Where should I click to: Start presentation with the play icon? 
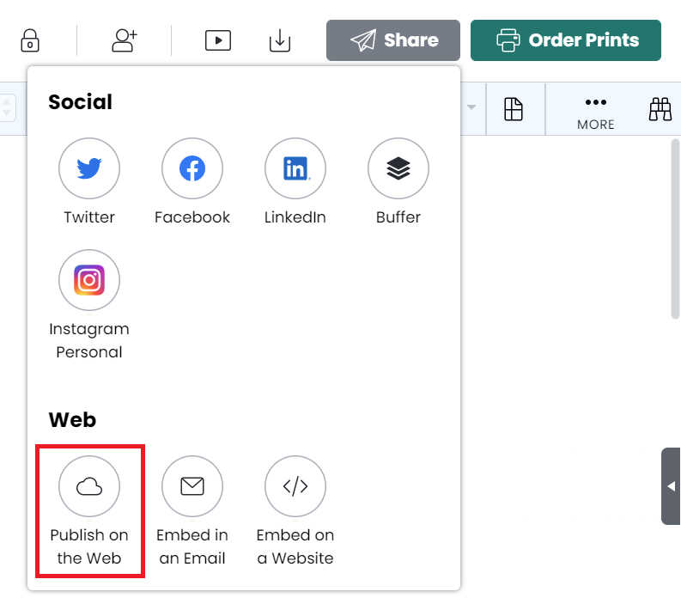point(218,40)
